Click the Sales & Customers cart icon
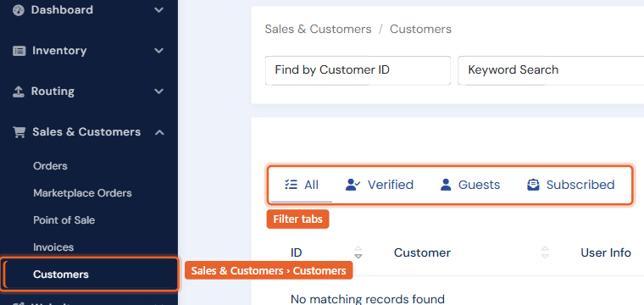This screenshot has width=644, height=305. click(19, 132)
